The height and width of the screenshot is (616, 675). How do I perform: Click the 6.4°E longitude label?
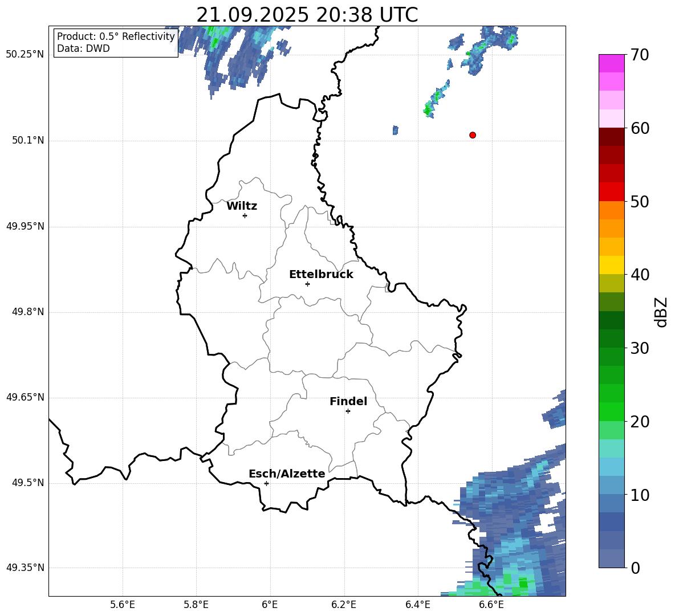(417, 605)
